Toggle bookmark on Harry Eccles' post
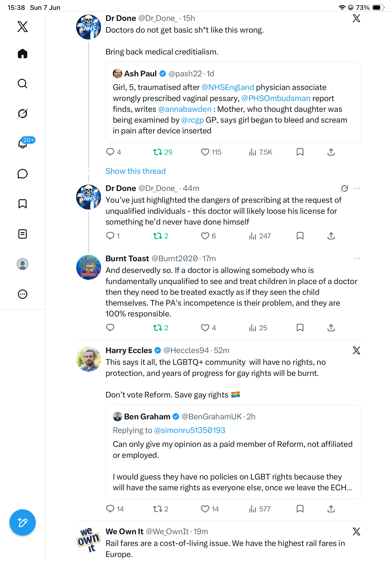Viewport: 392px width, 561px height. [x=300, y=509]
